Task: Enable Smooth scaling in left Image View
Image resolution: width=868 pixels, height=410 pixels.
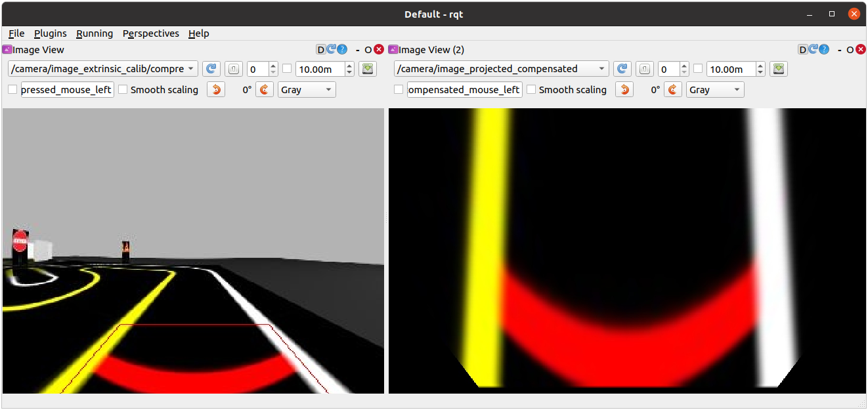Action: pyautogui.click(x=123, y=89)
